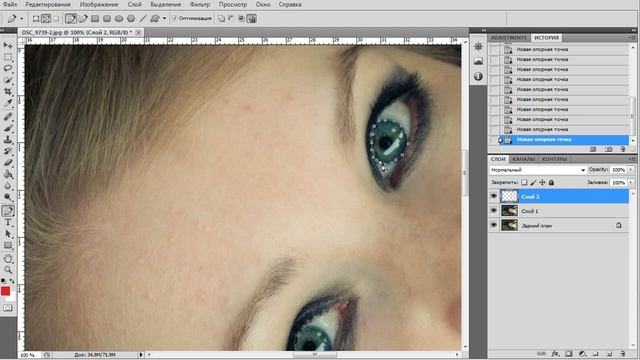This screenshot has width=640, height=360.
Task: Select the History Brush tool
Action: click(8, 151)
